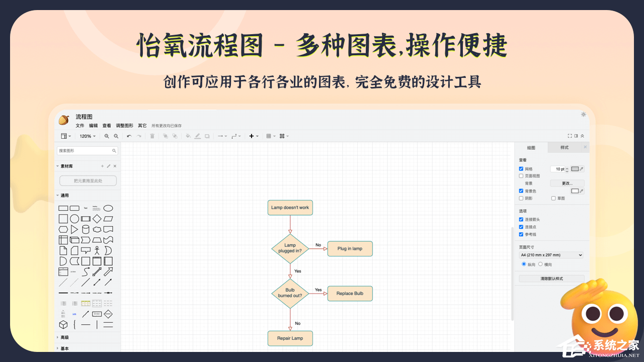
Task: Click the background color swatch
Action: pyautogui.click(x=575, y=191)
